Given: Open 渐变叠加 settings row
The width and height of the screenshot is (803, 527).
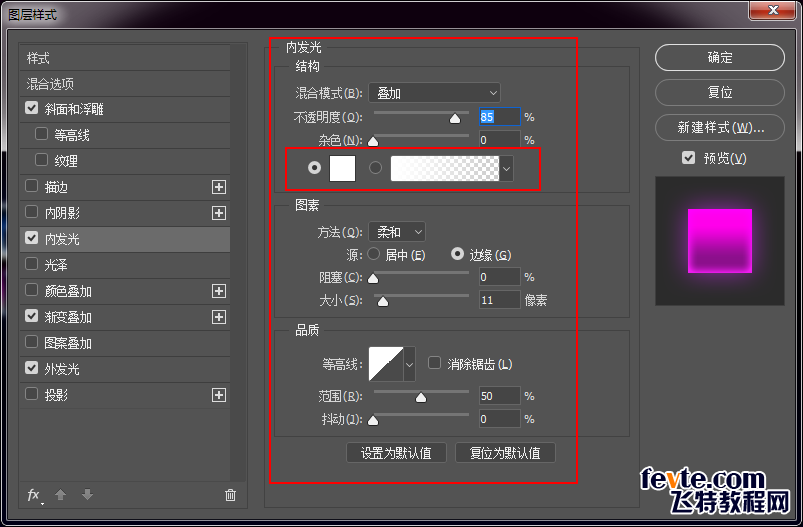Looking at the screenshot, I should pos(125,317).
